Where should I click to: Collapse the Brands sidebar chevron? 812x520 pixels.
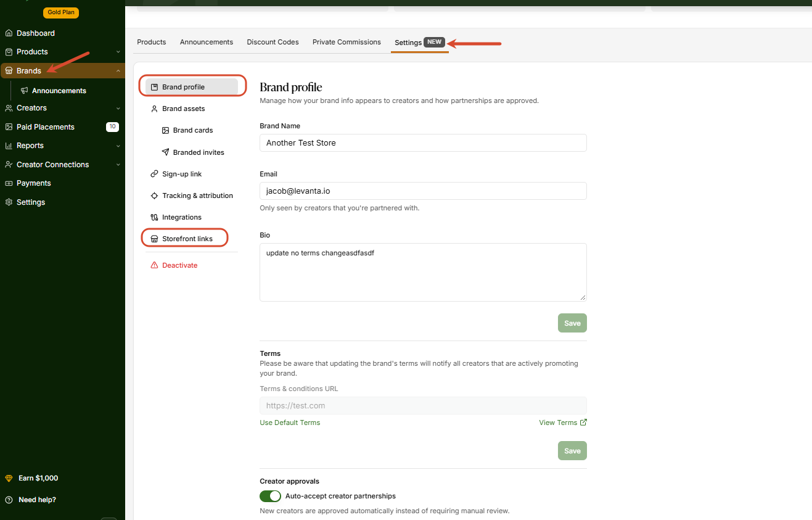[118, 71]
